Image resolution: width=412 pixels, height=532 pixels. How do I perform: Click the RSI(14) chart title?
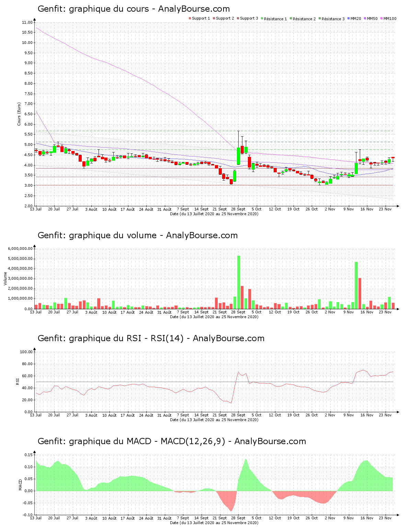pos(151,338)
